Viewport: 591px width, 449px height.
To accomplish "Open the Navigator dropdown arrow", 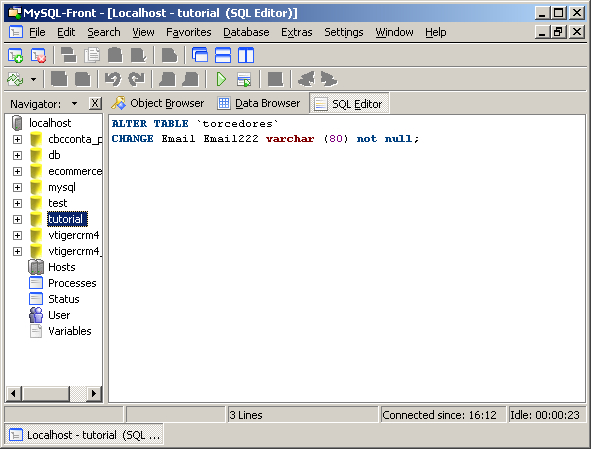I will coord(75,104).
